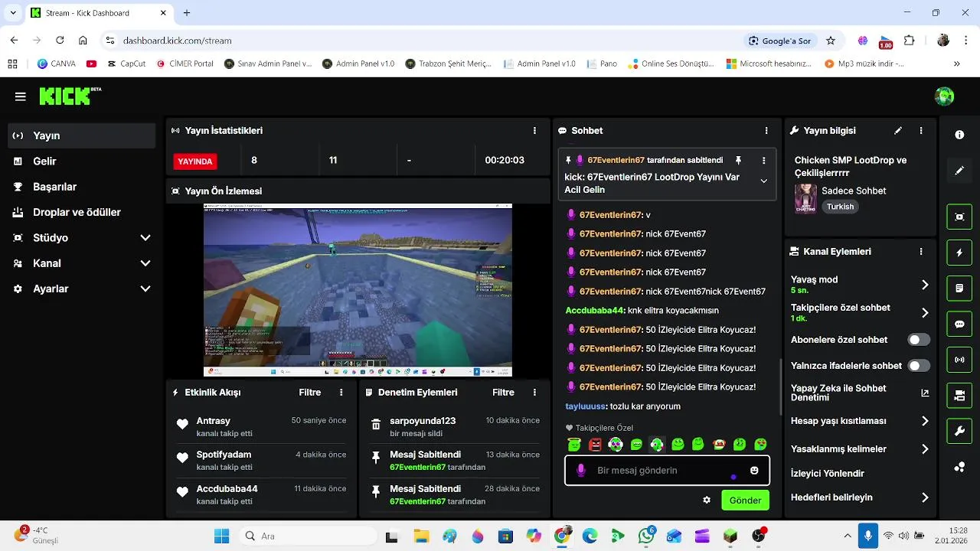980x551 pixels.
Task: Open the green profile avatar menu
Action: 944,96
